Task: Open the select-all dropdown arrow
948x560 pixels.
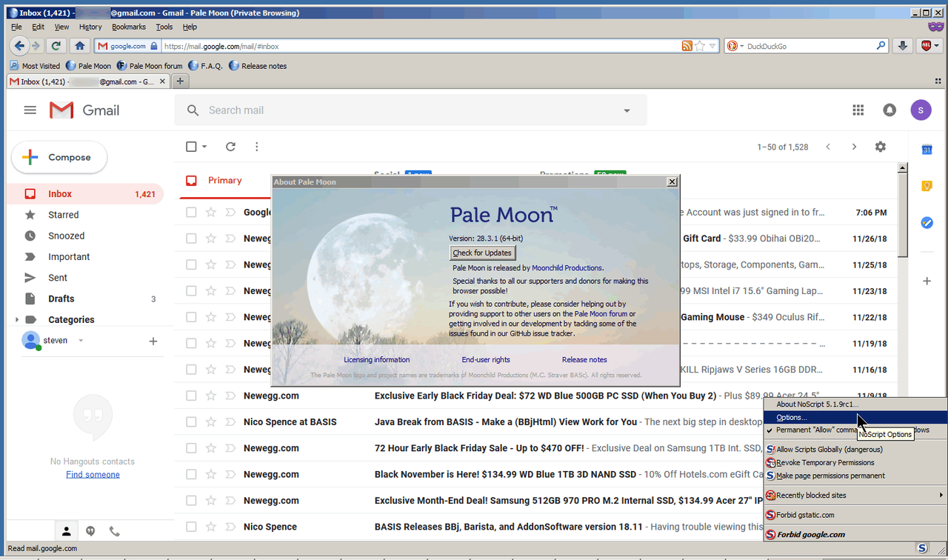Action: (204, 147)
